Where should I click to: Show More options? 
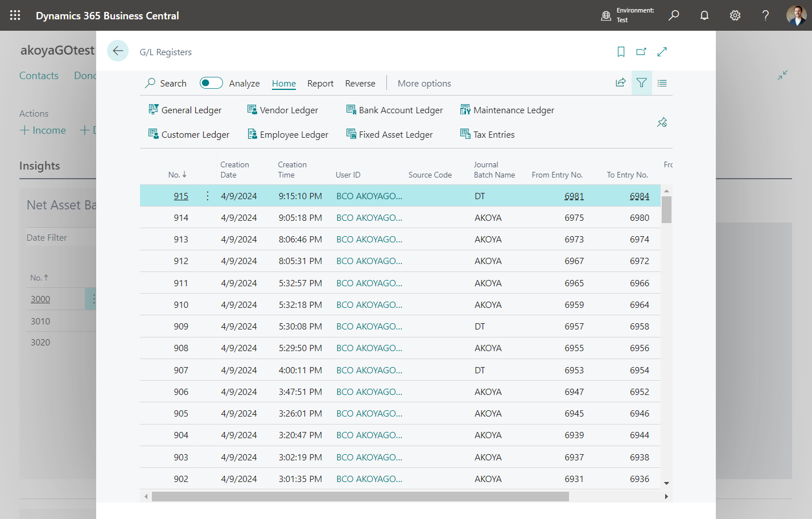tap(424, 83)
